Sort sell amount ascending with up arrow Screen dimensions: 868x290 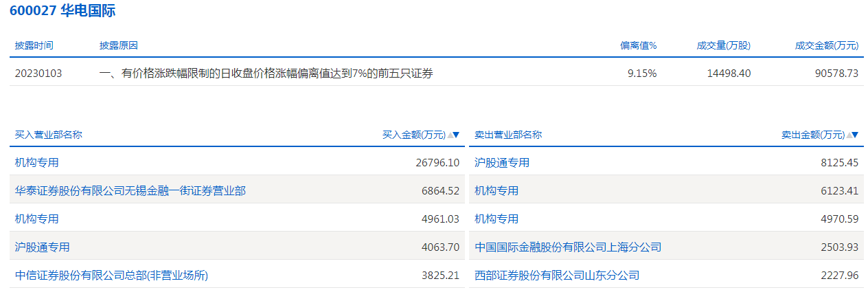point(849,135)
